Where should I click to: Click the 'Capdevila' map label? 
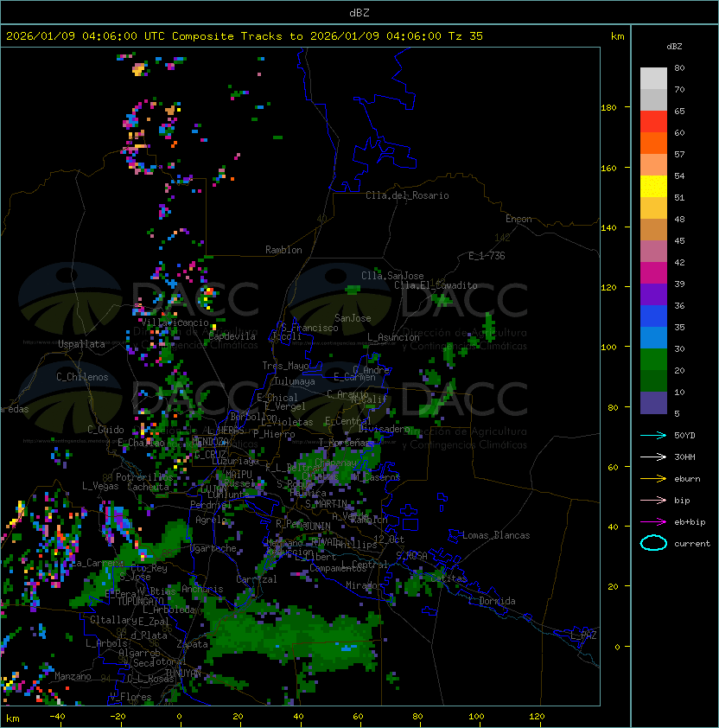232,336
